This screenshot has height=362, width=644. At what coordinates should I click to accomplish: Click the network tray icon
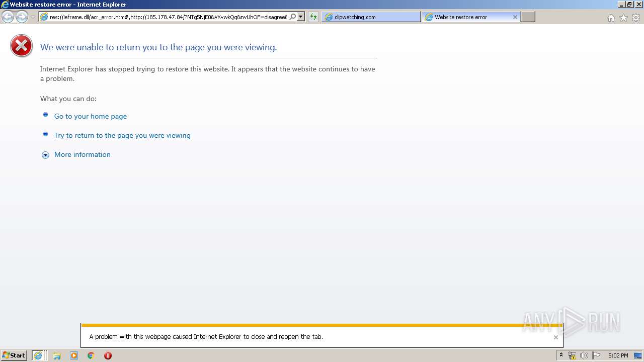click(572, 355)
